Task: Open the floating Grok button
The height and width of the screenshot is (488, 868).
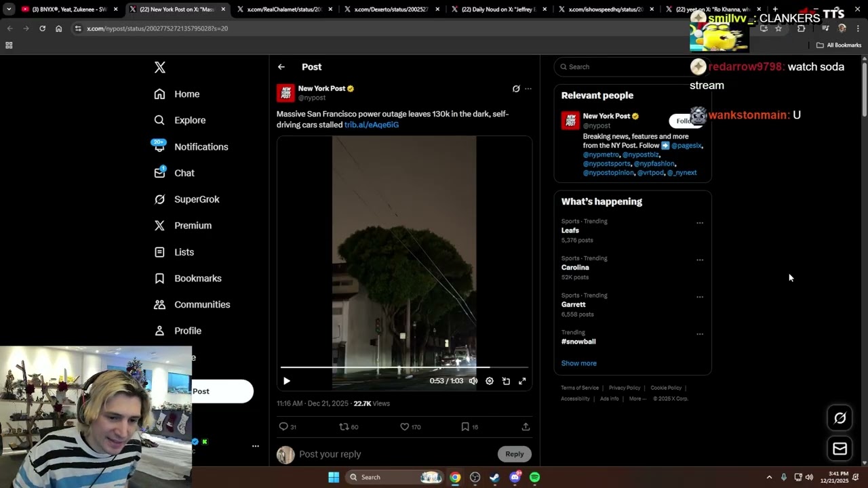Action: pyautogui.click(x=840, y=418)
